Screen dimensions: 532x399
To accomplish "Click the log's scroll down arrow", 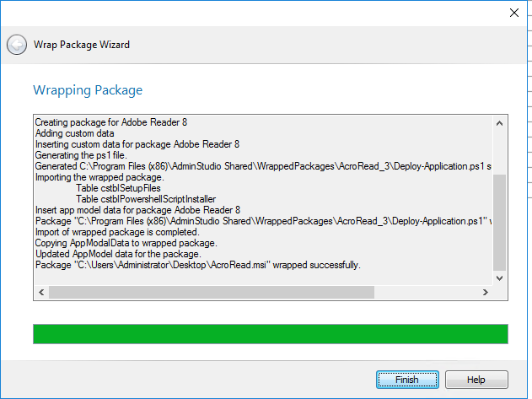I will 499,277.
